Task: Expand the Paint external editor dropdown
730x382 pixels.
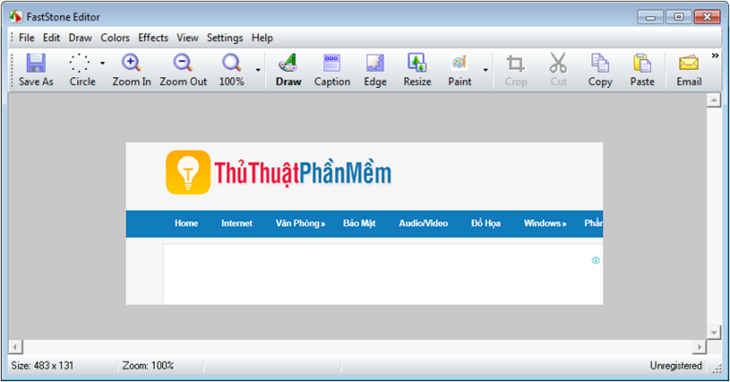Action: pos(486,70)
